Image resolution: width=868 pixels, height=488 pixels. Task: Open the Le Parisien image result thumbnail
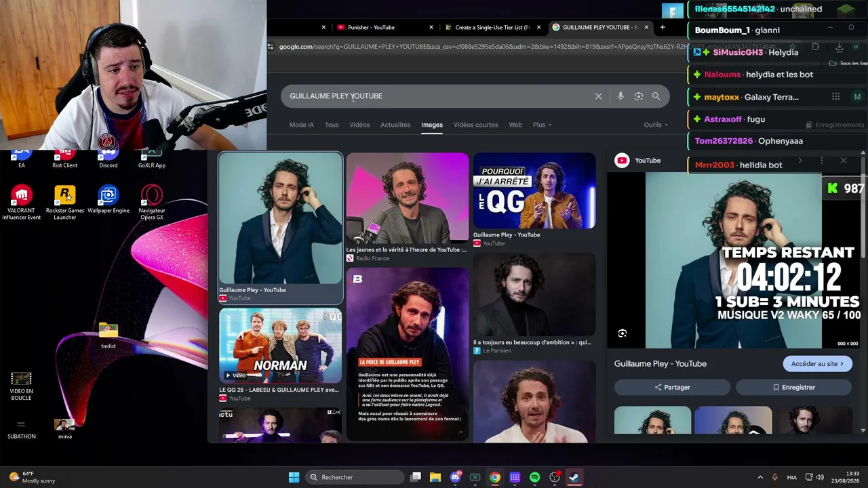click(534, 295)
